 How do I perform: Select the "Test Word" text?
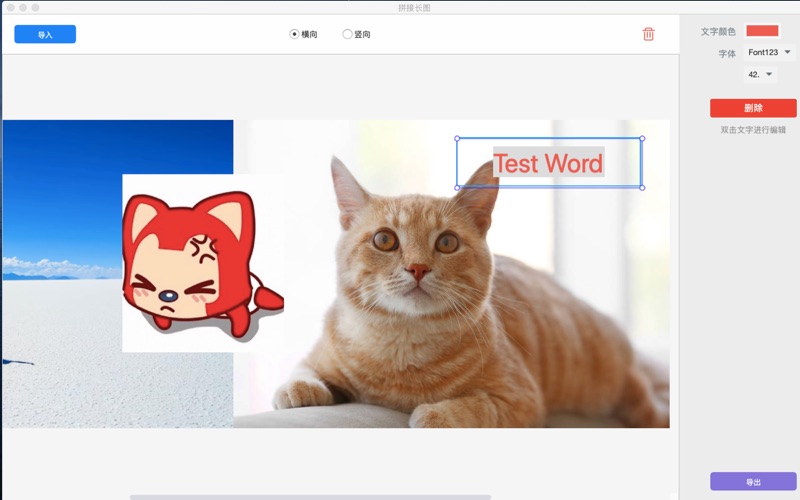tap(548, 163)
